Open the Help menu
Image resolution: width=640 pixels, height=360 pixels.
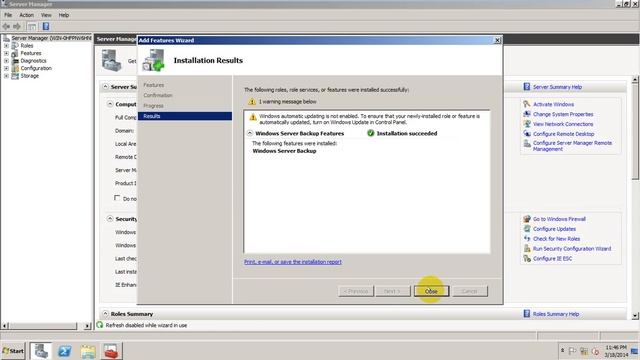(64, 15)
